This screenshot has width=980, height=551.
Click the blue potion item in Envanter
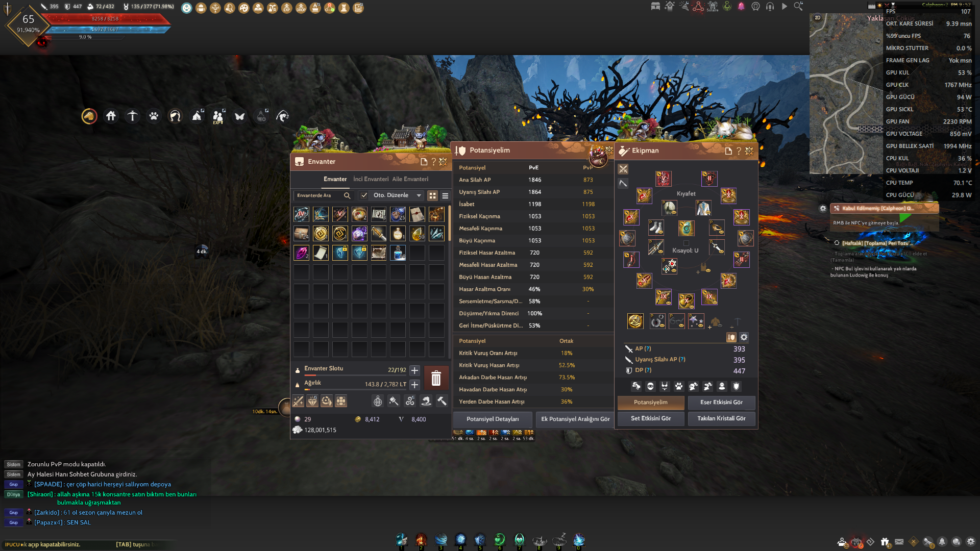[x=398, y=253]
